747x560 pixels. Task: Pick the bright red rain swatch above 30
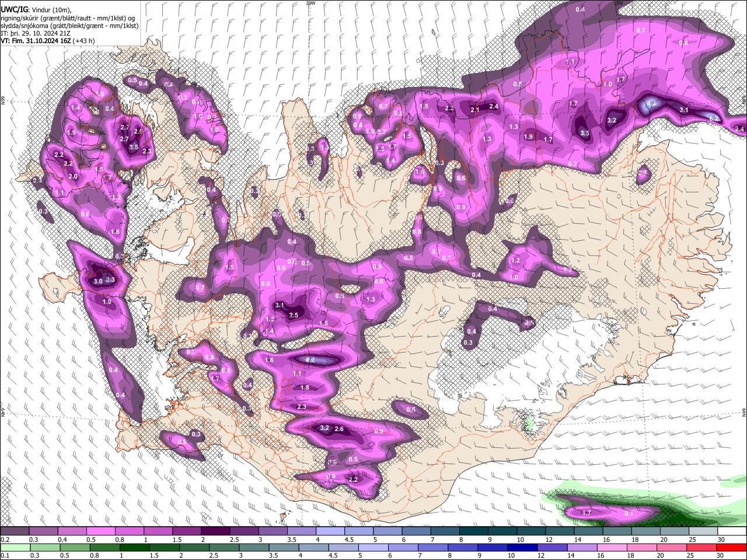point(731,548)
